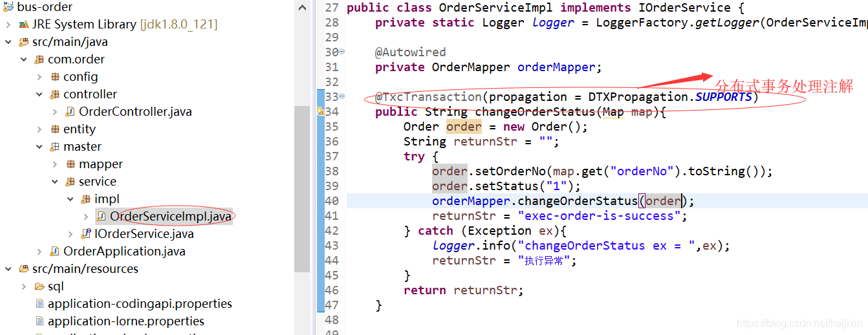This screenshot has width=868, height=335.
Task: Click changeOrderStatus method name on line 34
Action: coord(535,112)
